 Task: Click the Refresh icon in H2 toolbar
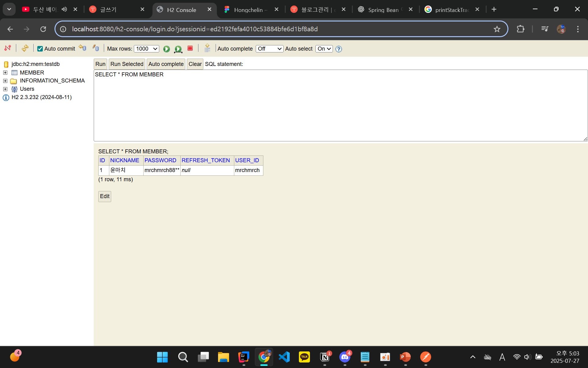click(x=25, y=48)
